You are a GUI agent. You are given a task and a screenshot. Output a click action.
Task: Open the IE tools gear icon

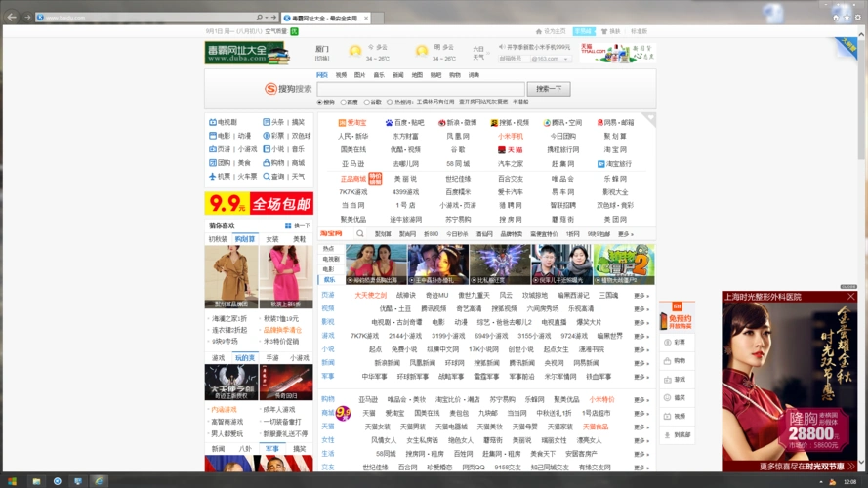click(x=858, y=18)
